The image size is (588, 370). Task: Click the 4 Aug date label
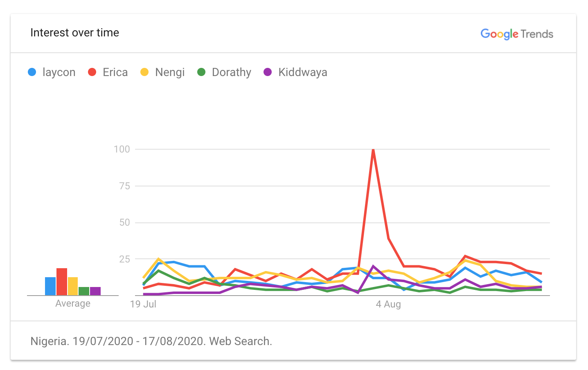pyautogui.click(x=388, y=304)
